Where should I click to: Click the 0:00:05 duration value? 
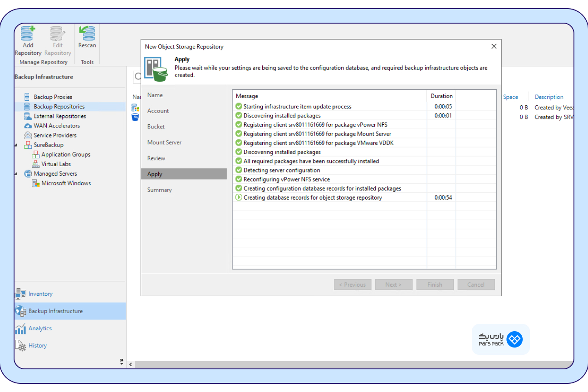pos(443,107)
